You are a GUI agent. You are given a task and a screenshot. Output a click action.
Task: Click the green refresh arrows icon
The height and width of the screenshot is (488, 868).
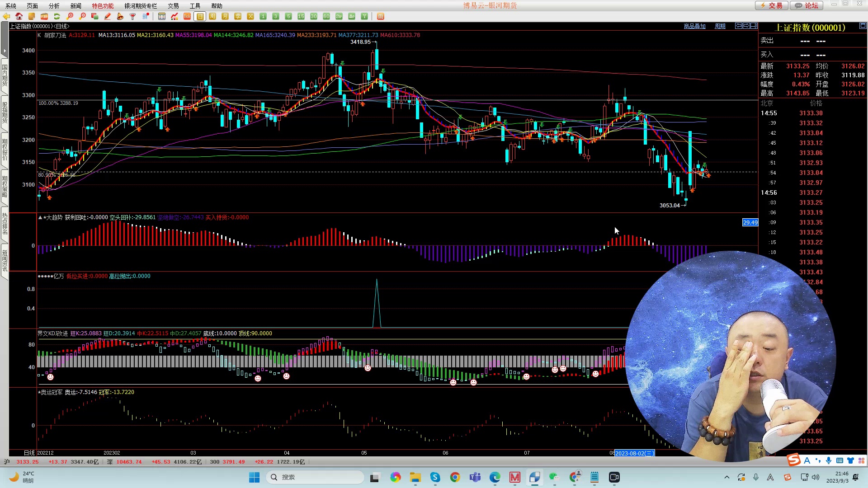pos(57,16)
